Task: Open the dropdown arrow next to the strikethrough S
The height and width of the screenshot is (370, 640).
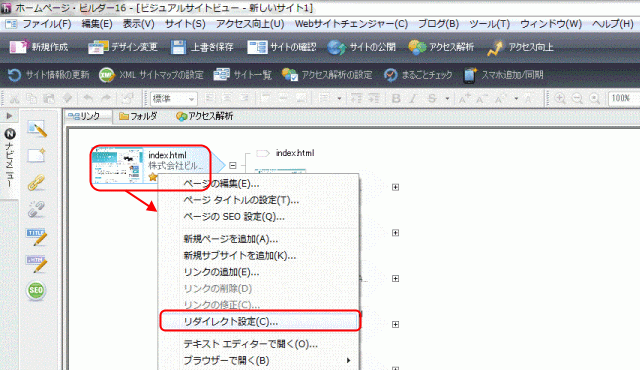Action: coord(447,99)
